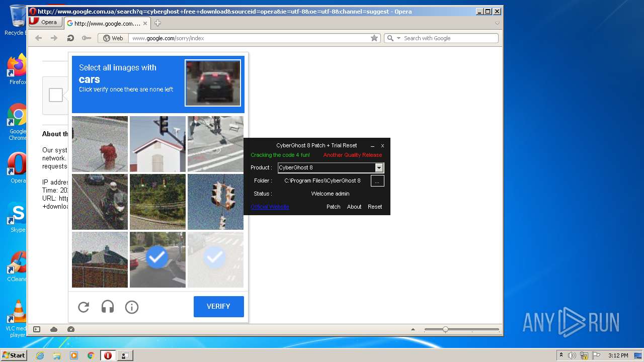The width and height of the screenshot is (644, 362).
Task: Tick the I'm-not-a-robot checkbox
Action: tap(56, 95)
